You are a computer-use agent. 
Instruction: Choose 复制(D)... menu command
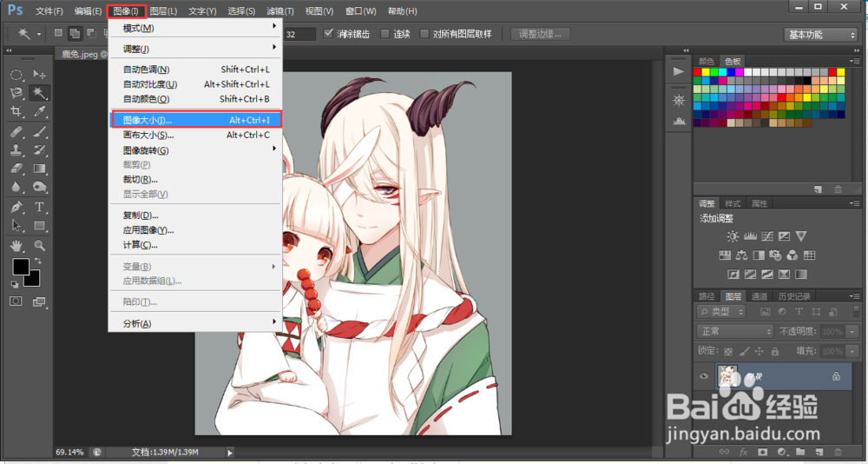pyautogui.click(x=195, y=215)
